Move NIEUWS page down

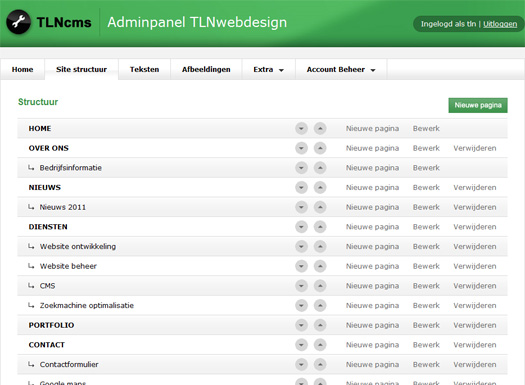click(x=301, y=187)
